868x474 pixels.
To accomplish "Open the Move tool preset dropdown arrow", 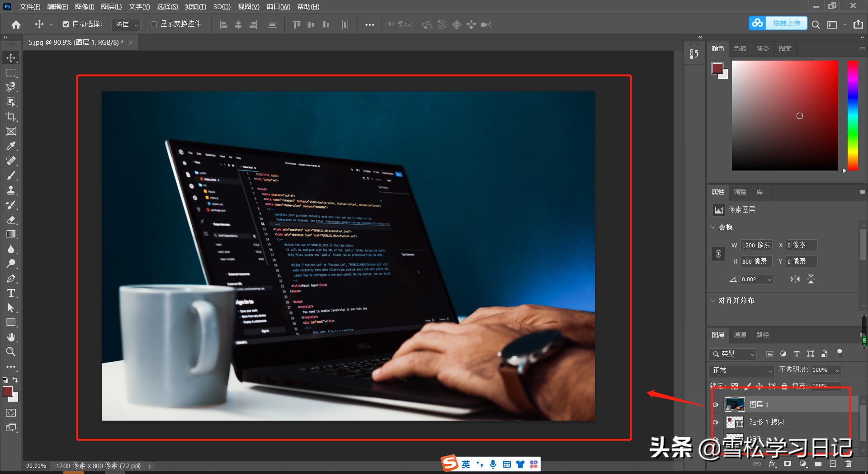I will click(51, 24).
